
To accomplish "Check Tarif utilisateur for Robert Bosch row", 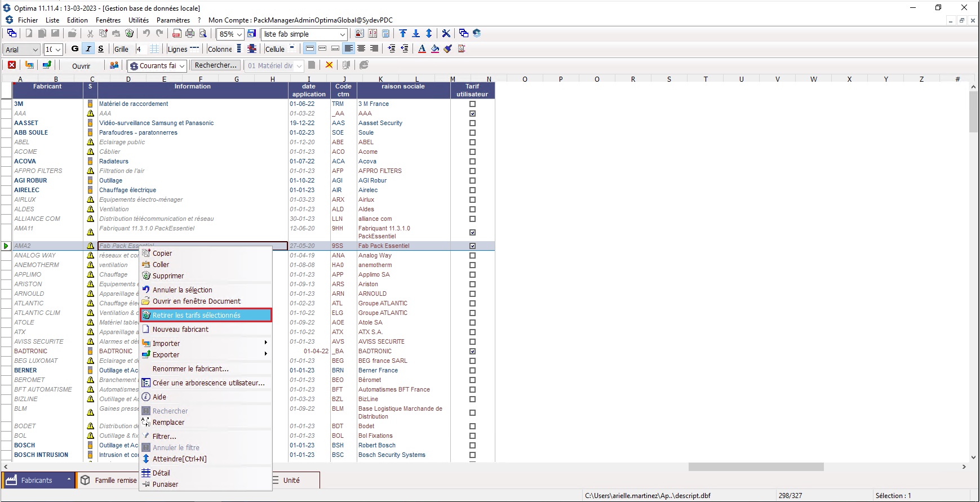I will point(473,445).
